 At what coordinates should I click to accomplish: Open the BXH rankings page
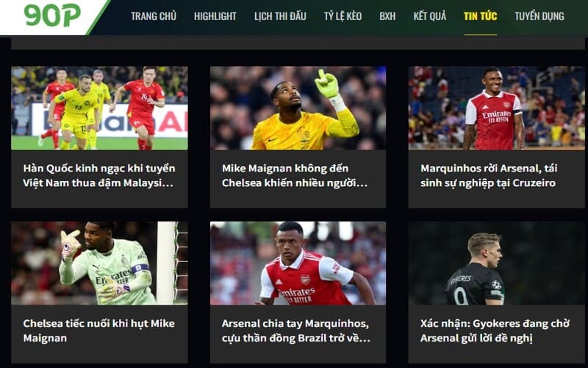[x=387, y=16]
